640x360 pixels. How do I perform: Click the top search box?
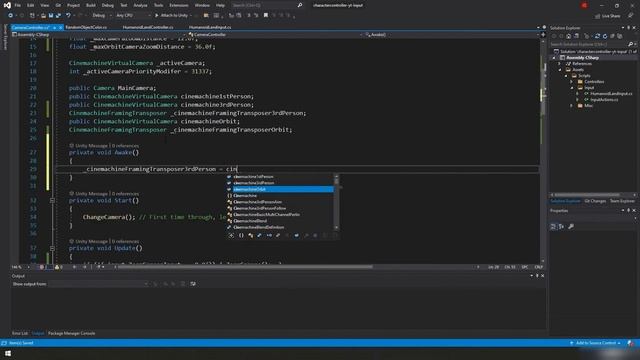[267, 5]
